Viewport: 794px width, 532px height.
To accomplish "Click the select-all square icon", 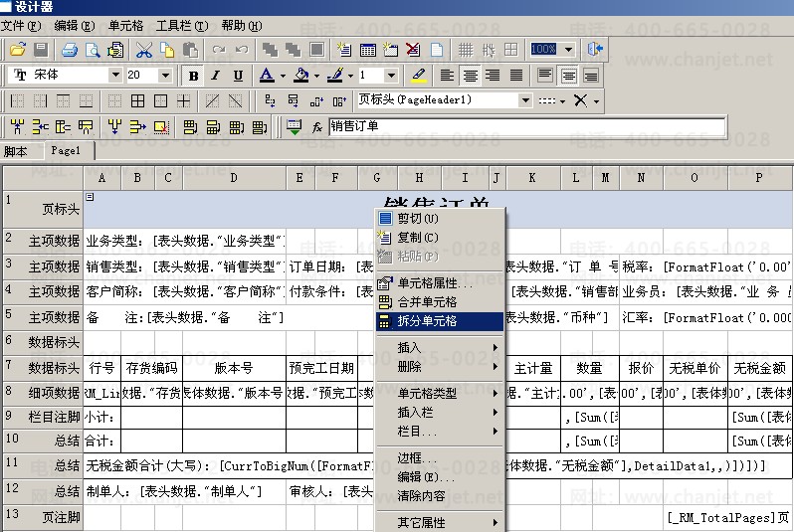I will (317, 49).
